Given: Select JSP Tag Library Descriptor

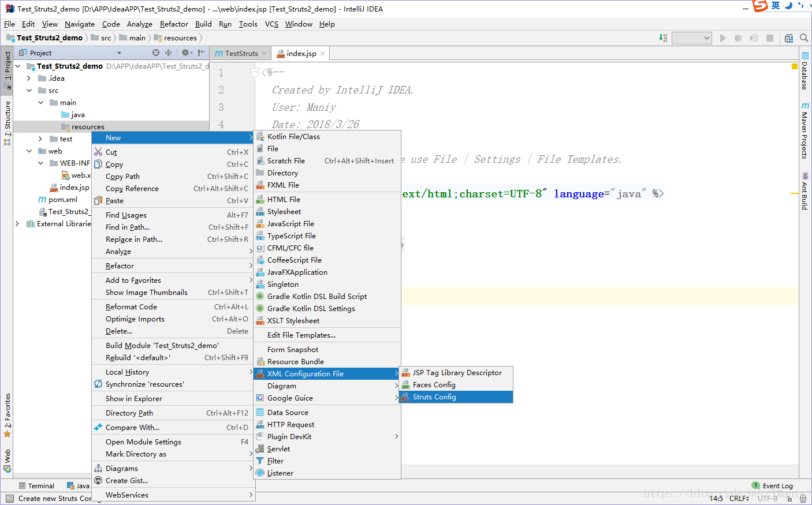Looking at the screenshot, I should coord(456,373).
